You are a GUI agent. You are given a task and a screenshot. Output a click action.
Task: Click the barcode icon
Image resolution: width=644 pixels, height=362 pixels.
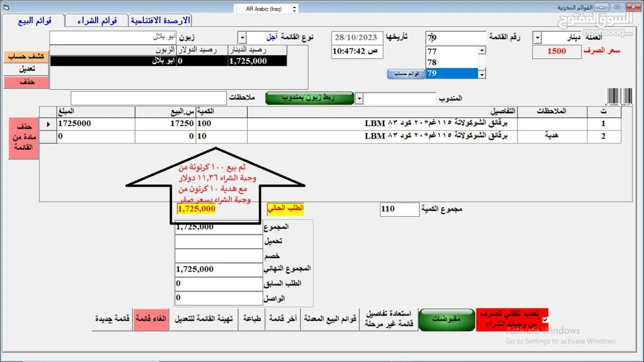coord(620,97)
